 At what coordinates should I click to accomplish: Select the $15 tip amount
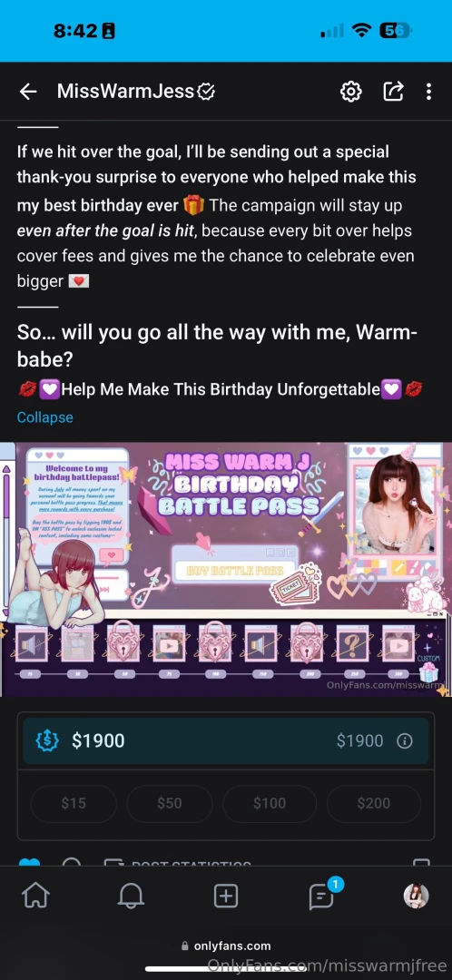point(74,803)
